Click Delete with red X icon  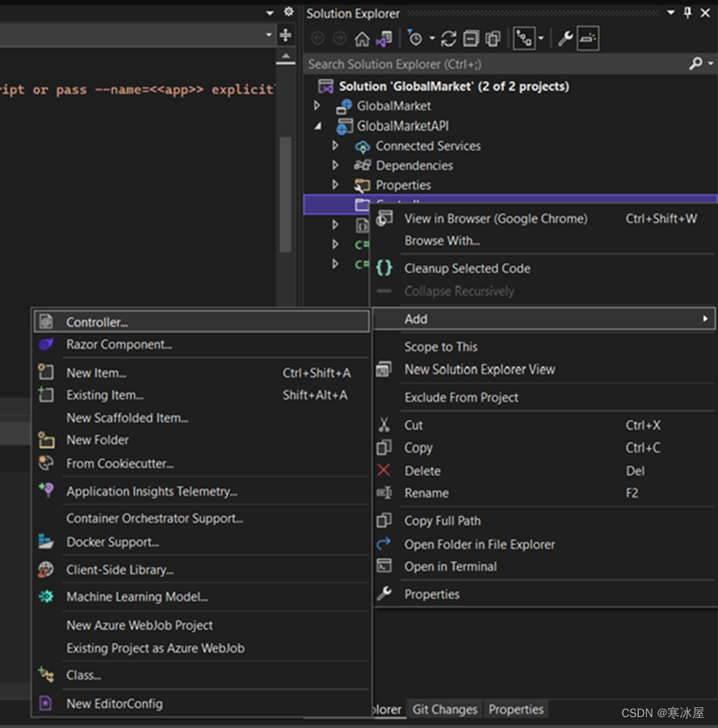tap(544, 471)
